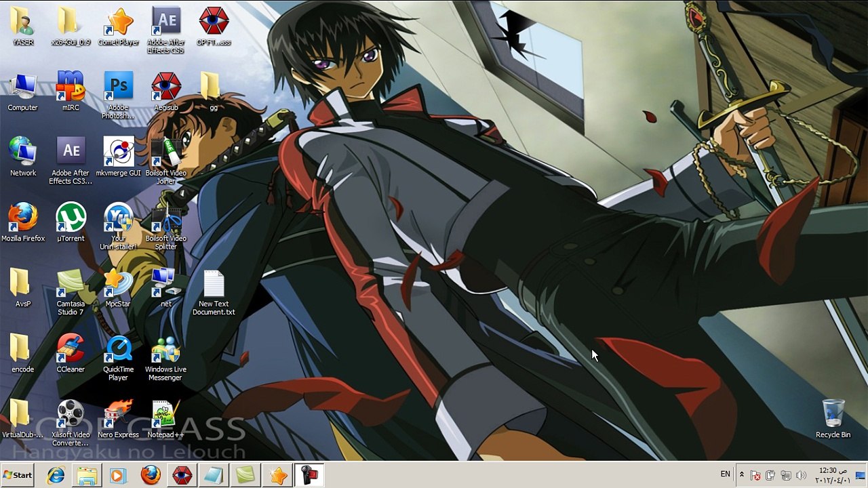Open the Start menu
The width and height of the screenshot is (868, 488).
(18, 475)
